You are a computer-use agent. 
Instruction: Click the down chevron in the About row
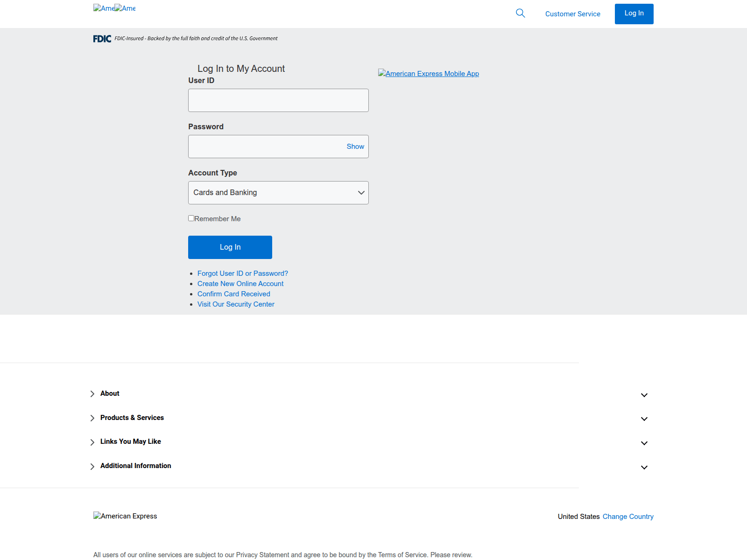click(x=644, y=395)
